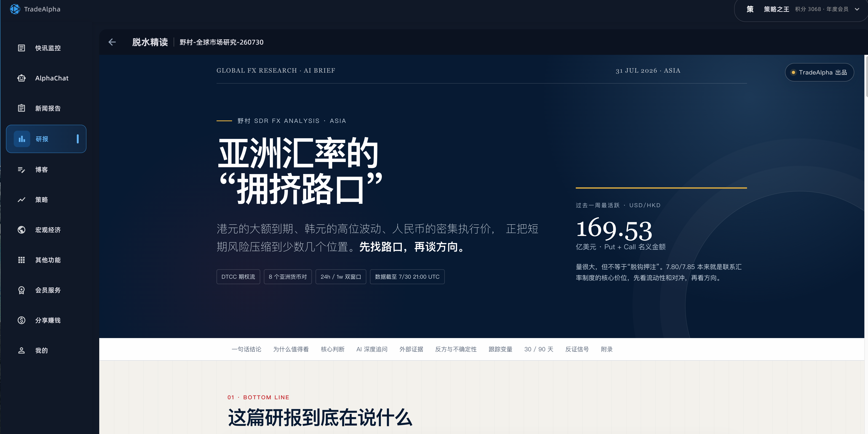
Task: Jump to 附录 section tab
Action: point(607,349)
